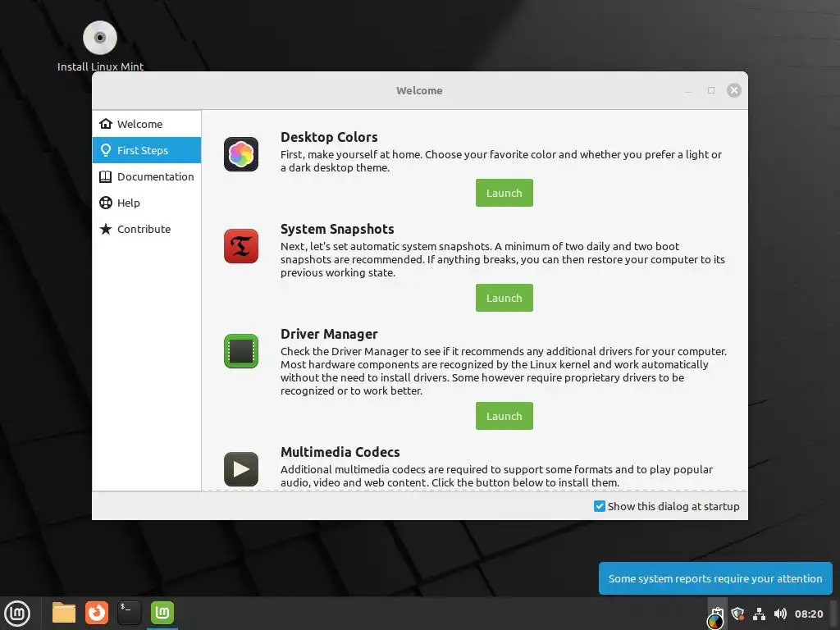Open the Help section
This screenshot has width=840, height=630.
[147, 203]
